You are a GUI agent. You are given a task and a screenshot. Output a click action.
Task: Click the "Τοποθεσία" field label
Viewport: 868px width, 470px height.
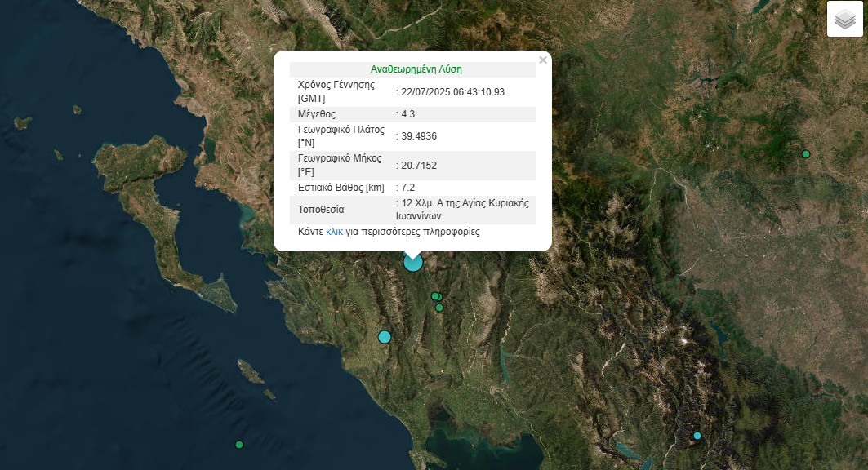pos(321,210)
